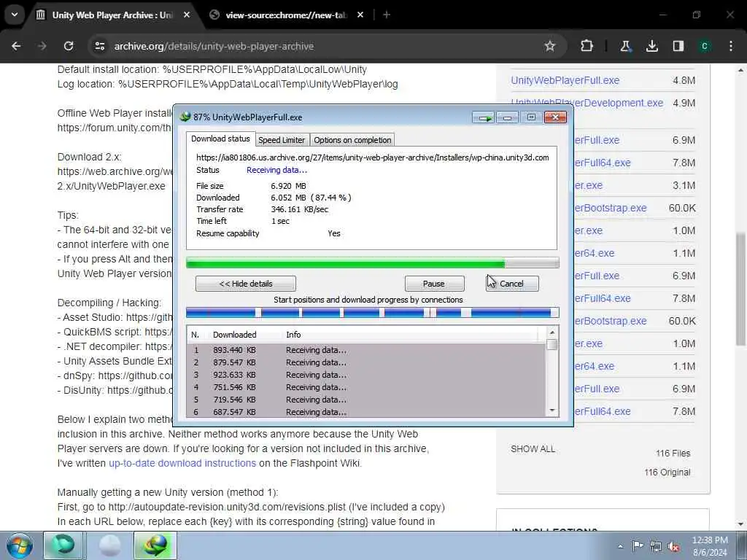Select the Download status tab

[220, 139]
